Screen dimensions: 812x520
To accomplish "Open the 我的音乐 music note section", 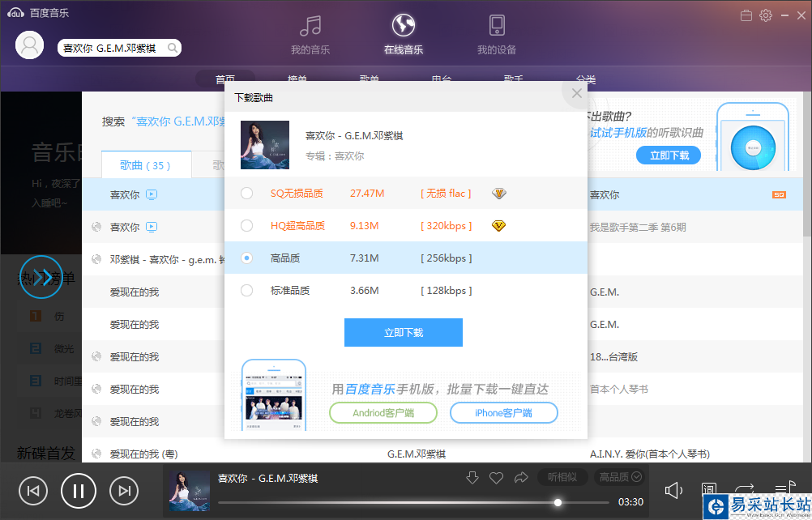I will [310, 34].
